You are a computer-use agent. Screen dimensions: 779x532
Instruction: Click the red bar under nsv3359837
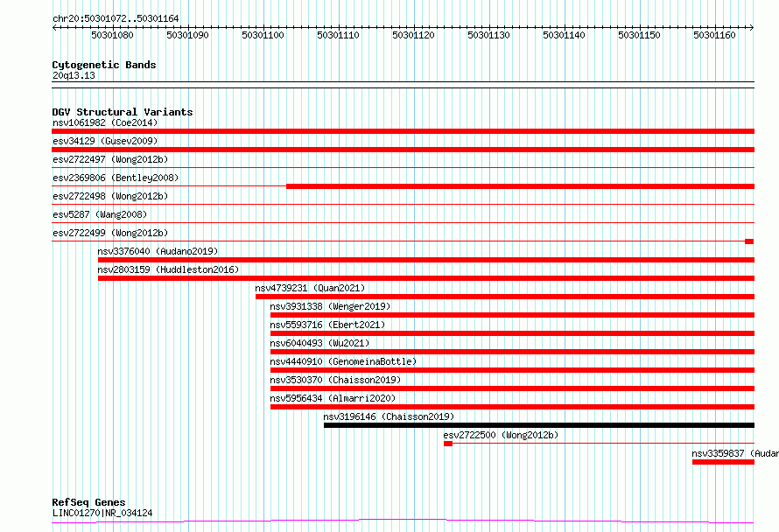723,462
